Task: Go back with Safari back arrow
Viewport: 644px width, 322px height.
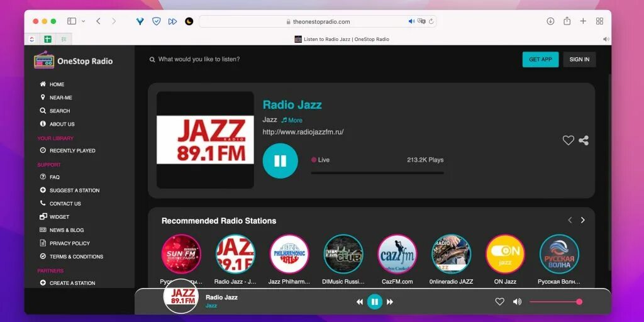Action: [98, 21]
